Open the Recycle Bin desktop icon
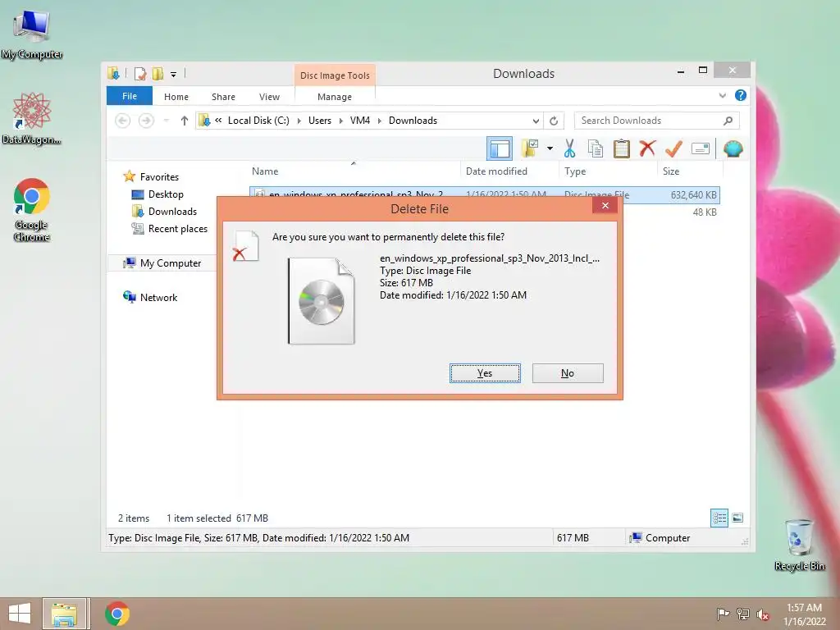Screen dimensions: 840x630 point(799,545)
